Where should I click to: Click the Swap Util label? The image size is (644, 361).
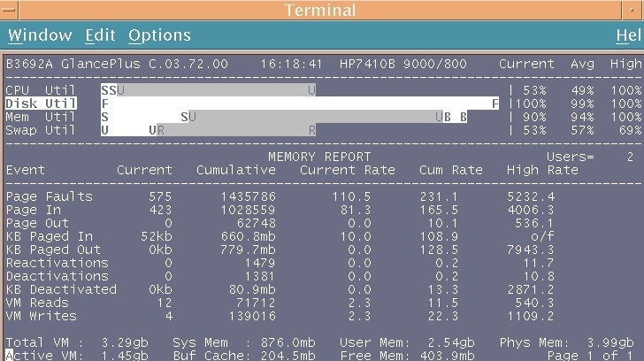[x=41, y=130]
